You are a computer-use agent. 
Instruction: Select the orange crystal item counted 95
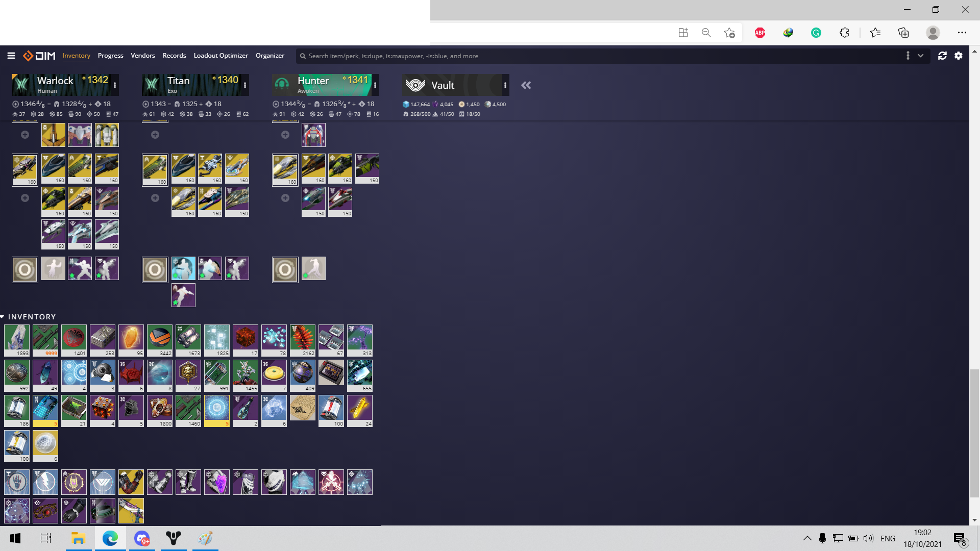131,340
